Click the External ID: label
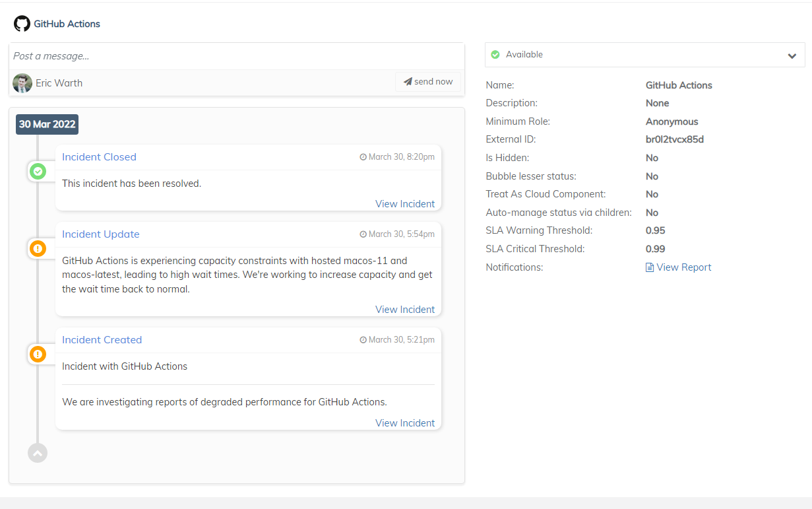The image size is (812, 509). coord(511,140)
